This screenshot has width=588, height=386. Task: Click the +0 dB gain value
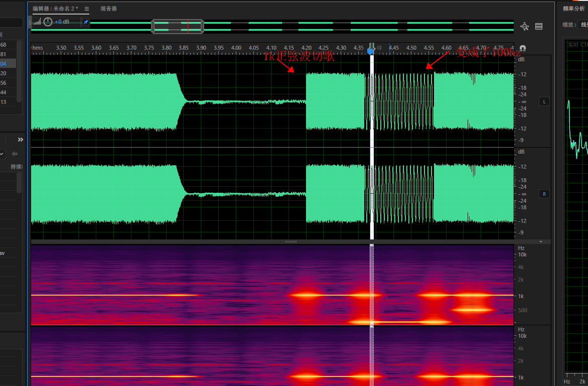[62, 22]
